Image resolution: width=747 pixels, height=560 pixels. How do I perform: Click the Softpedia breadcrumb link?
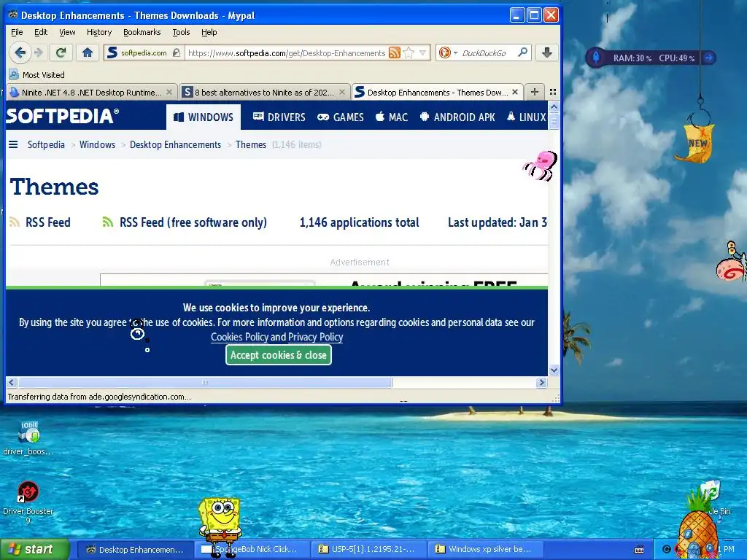(x=46, y=144)
